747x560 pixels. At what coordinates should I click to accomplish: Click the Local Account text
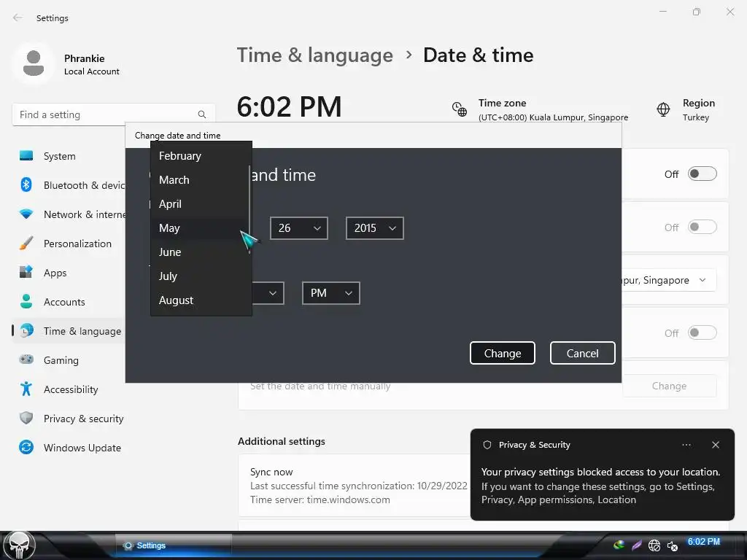coord(92,71)
